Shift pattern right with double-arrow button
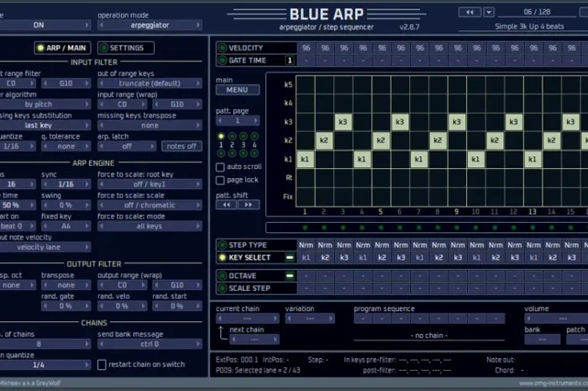This screenshot has width=588, height=391. (249, 205)
